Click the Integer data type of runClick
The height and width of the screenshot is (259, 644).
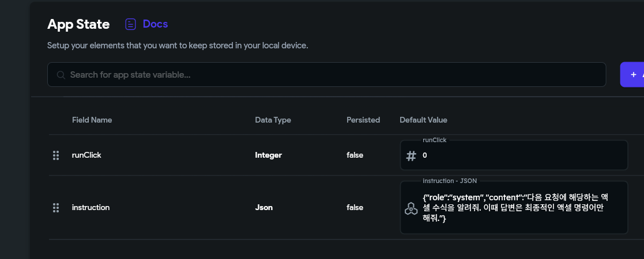(x=268, y=155)
